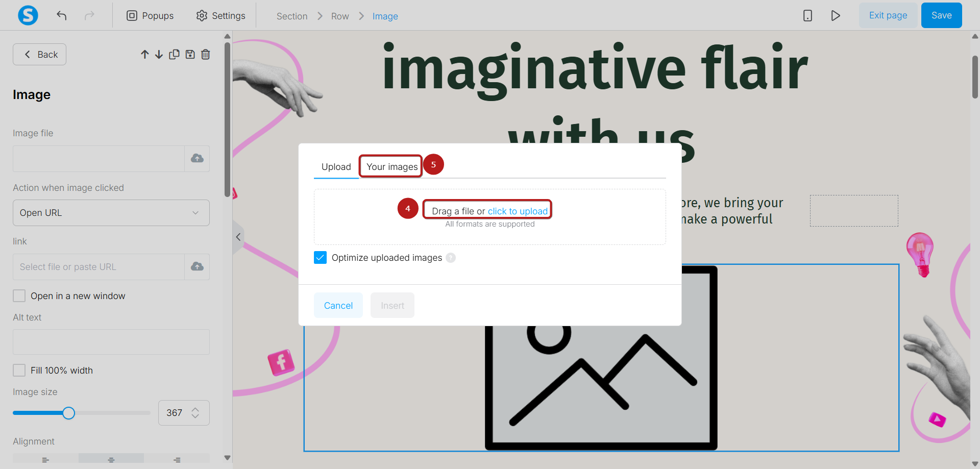The height and width of the screenshot is (469, 980).
Task: Delete the image element with the trash icon
Action: [206, 54]
